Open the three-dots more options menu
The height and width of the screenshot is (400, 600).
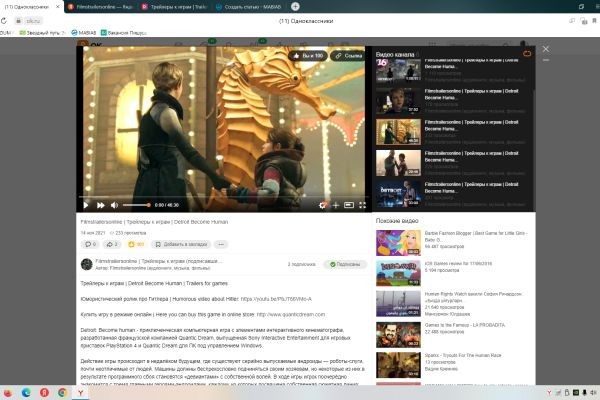tap(221, 244)
